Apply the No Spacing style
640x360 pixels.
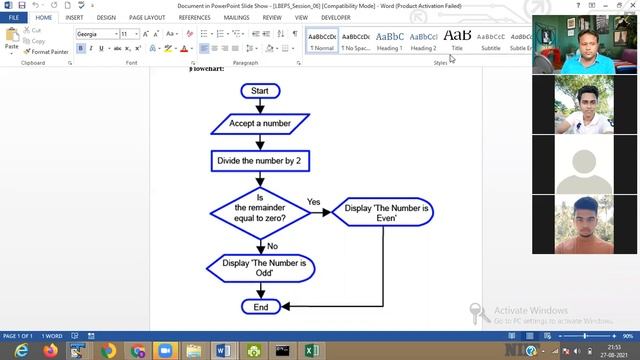point(356,41)
